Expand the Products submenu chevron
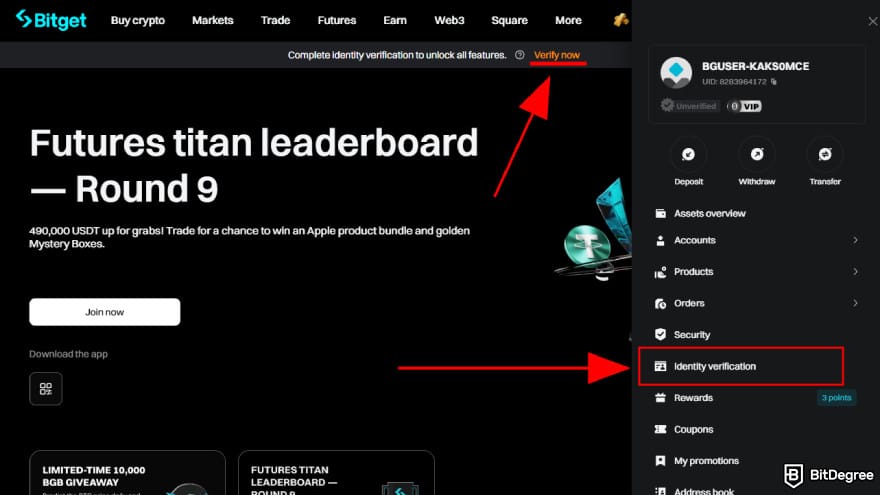Screen dimensions: 880x495 click(855, 272)
